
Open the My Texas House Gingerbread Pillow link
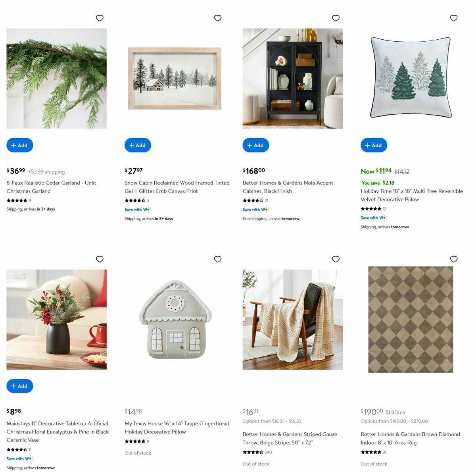[x=177, y=428]
